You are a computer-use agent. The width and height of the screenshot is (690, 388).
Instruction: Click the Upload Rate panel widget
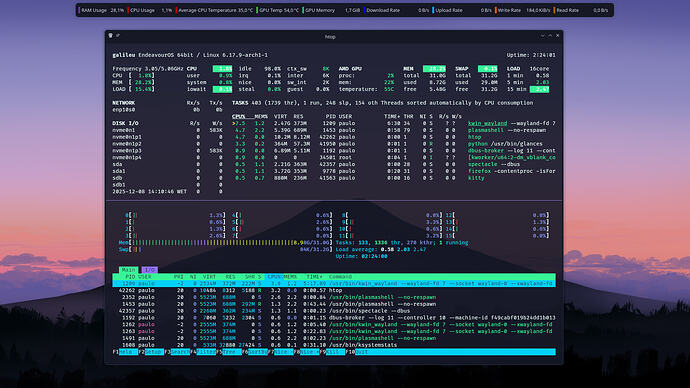(462, 10)
